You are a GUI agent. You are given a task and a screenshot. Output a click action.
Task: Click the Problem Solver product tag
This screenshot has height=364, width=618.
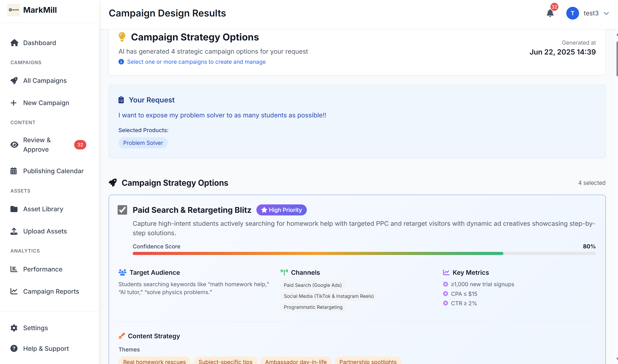pyautogui.click(x=143, y=143)
